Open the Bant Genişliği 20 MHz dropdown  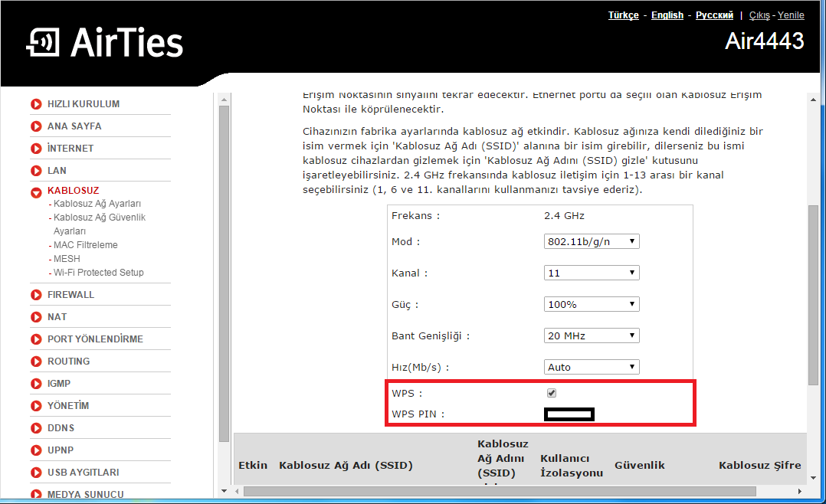[592, 336]
